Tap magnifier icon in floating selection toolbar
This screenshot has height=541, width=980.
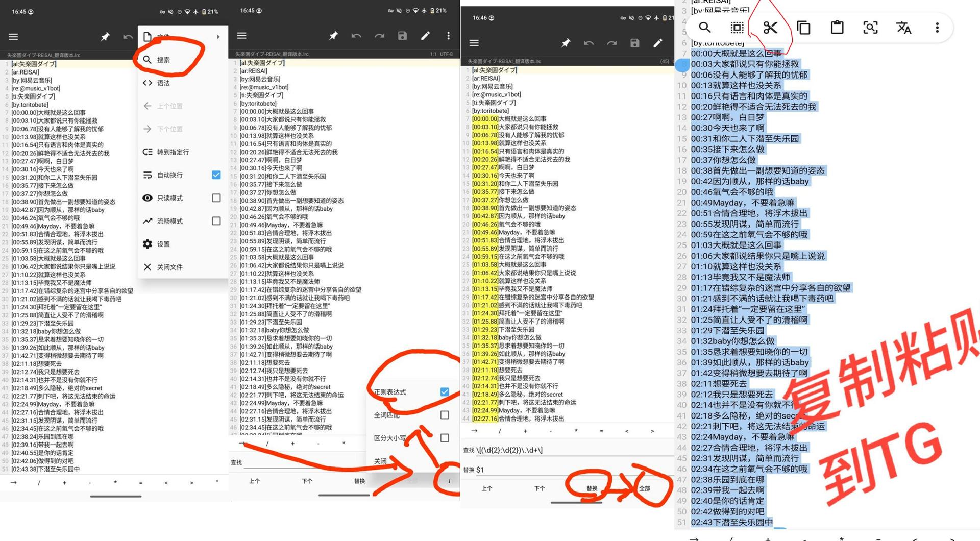coord(704,28)
